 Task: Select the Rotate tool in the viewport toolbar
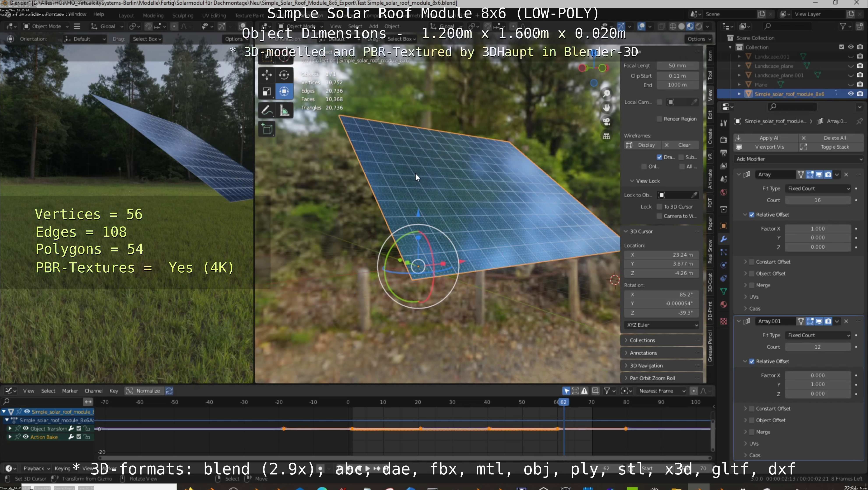(284, 75)
